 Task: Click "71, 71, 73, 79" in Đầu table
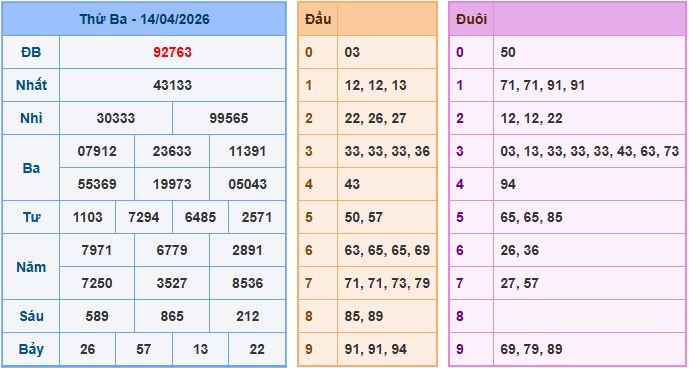point(387,283)
